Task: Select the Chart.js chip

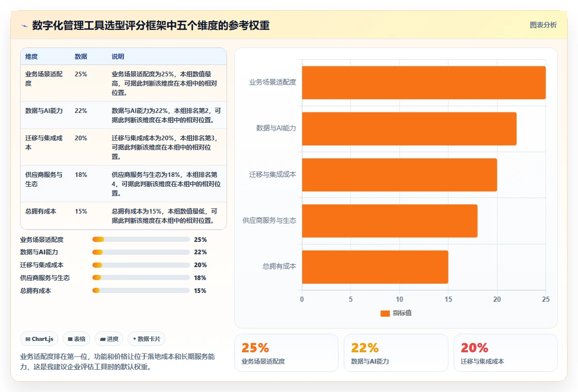Action: click(x=39, y=339)
